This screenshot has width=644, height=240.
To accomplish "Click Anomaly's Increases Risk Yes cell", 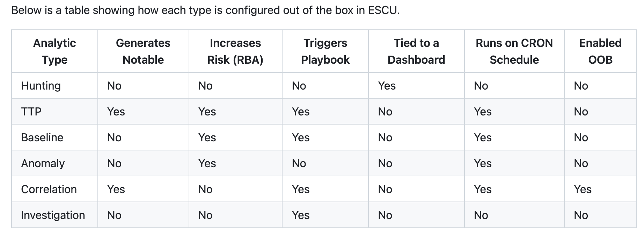I will coord(207,163).
